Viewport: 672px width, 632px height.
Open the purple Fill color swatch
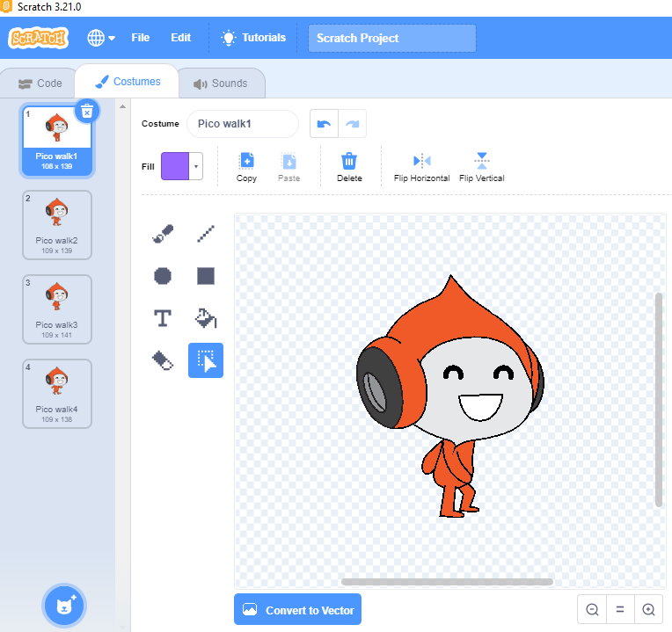[x=175, y=166]
